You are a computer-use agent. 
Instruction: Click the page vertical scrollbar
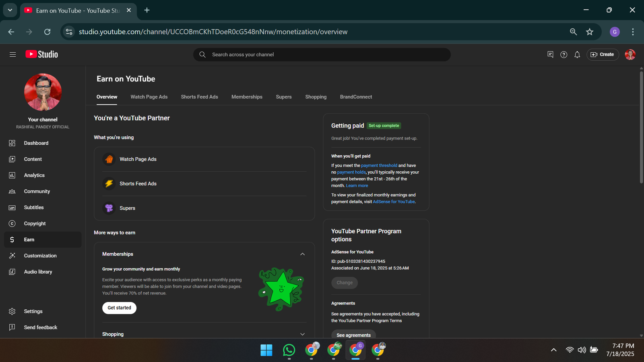641,127
